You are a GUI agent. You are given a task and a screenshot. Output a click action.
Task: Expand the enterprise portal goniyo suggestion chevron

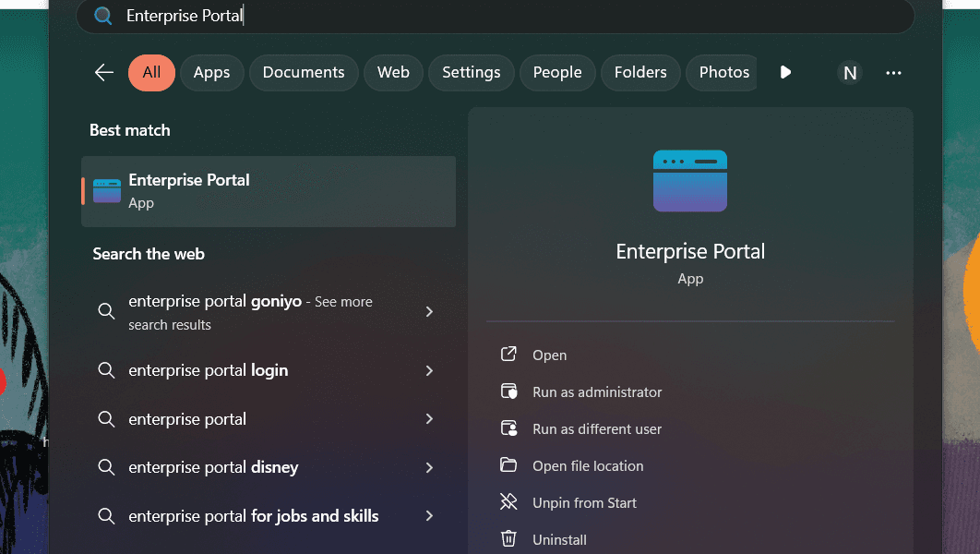[x=429, y=311]
